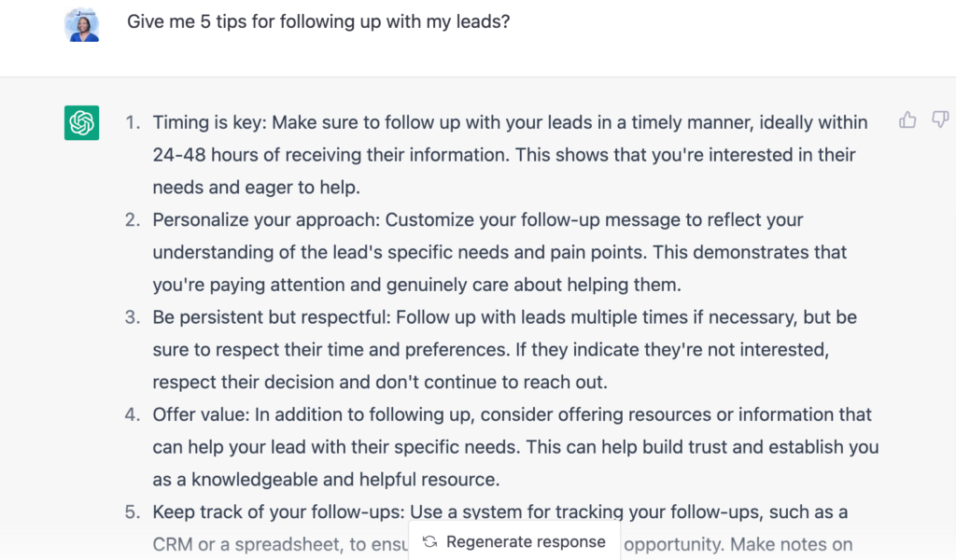The height and width of the screenshot is (560, 956).
Task: Click the 'Be persistent but respectful' heading
Action: (x=272, y=317)
